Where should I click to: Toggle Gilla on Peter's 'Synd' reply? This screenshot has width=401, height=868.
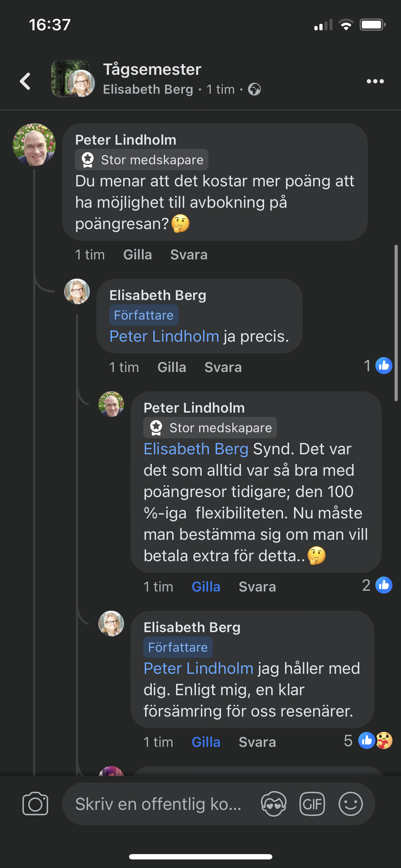pos(206,587)
